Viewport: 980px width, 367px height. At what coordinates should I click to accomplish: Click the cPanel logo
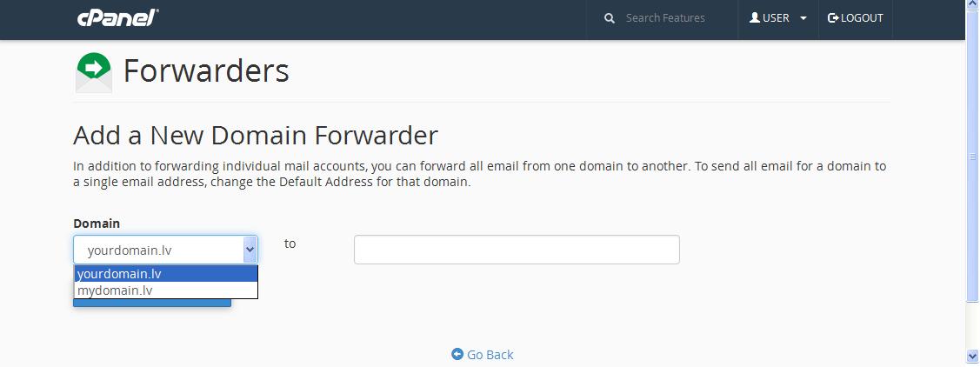pyautogui.click(x=117, y=18)
